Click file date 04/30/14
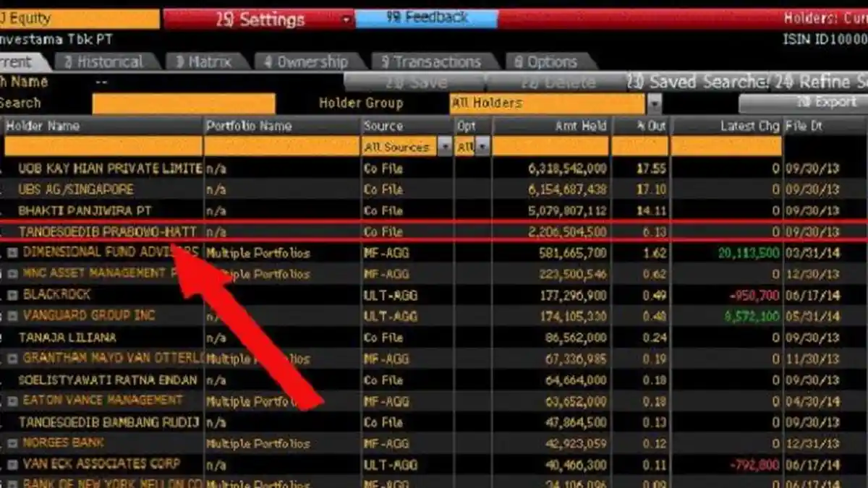 tap(814, 401)
